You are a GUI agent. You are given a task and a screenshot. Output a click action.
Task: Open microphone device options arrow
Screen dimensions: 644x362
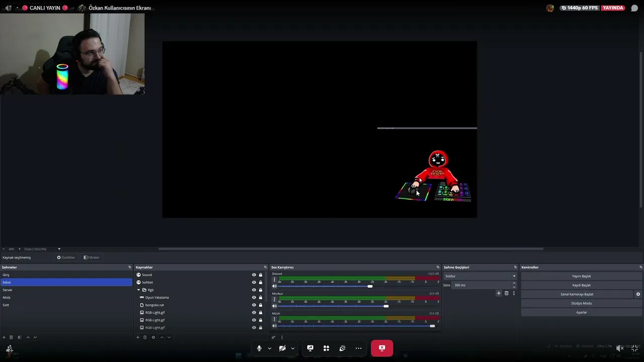click(x=270, y=348)
